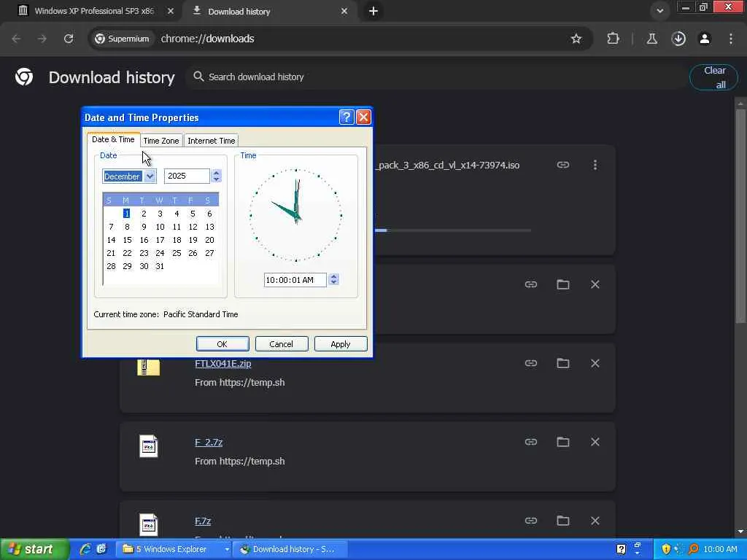The width and height of the screenshot is (747, 560).
Task: Click the Clear all button
Action: 713,77
